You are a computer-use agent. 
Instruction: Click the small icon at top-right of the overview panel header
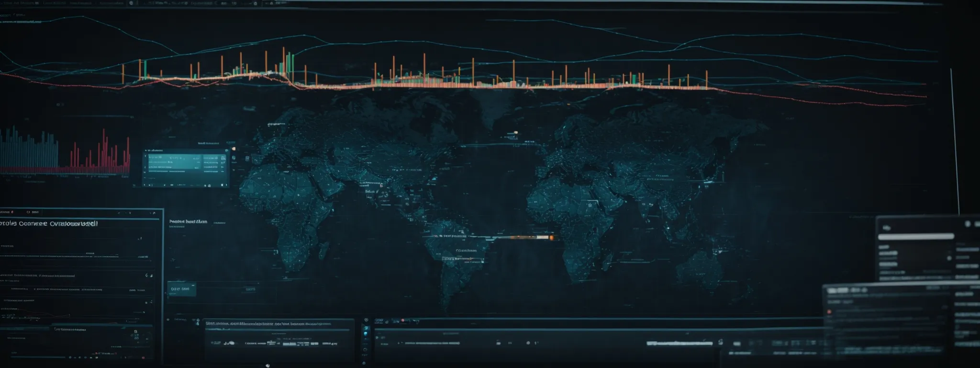pyautogui.click(x=154, y=212)
